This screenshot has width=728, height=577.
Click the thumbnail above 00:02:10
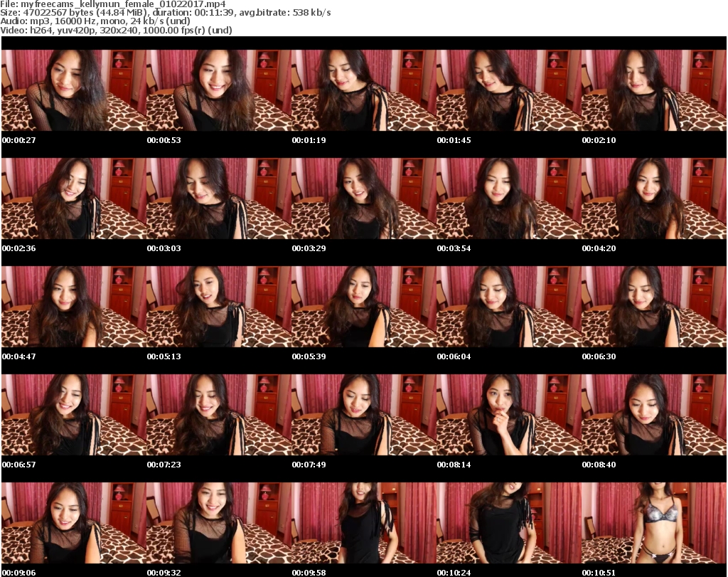point(654,90)
